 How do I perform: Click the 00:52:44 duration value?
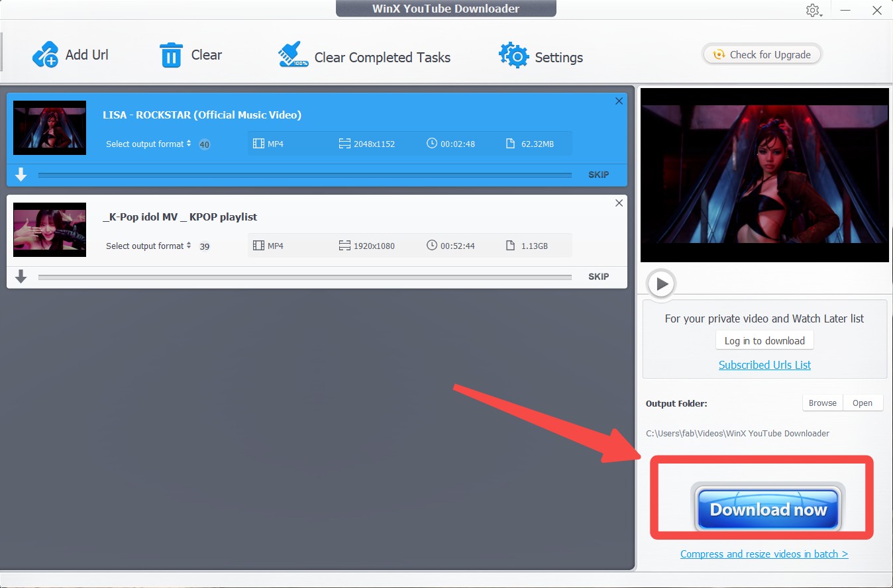click(x=458, y=246)
